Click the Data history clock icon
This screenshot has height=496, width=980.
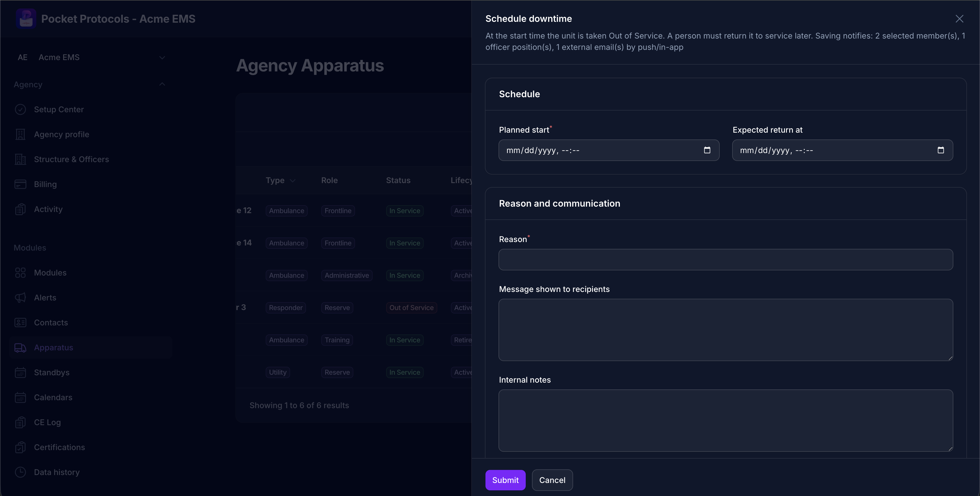coord(20,472)
